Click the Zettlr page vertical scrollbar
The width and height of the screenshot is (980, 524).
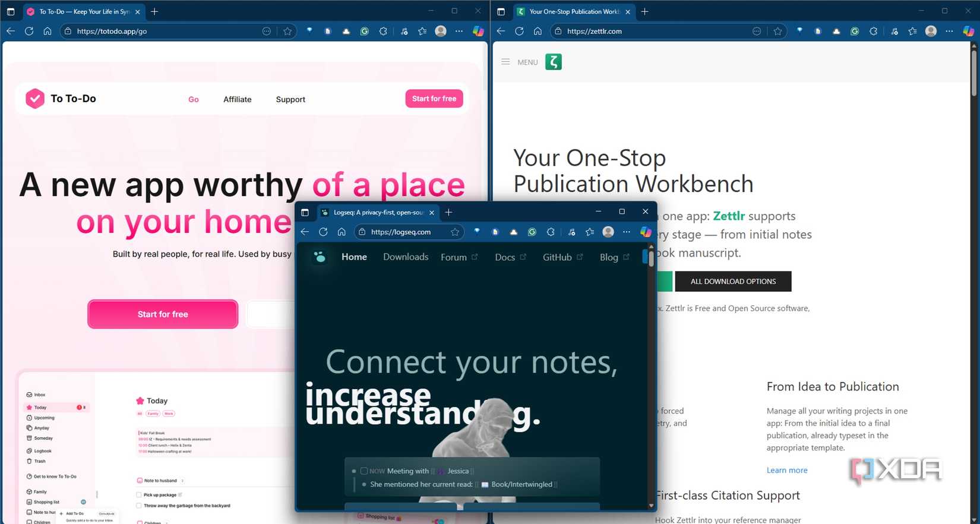[x=974, y=73]
